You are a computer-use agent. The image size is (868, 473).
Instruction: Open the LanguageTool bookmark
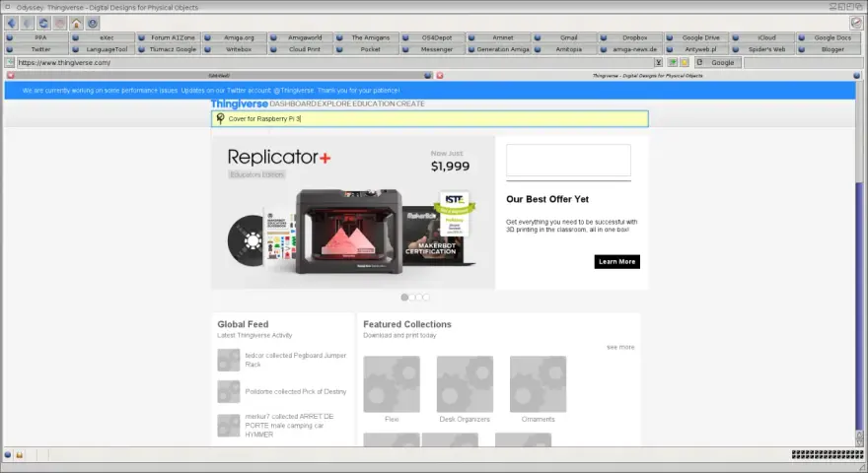103,49
